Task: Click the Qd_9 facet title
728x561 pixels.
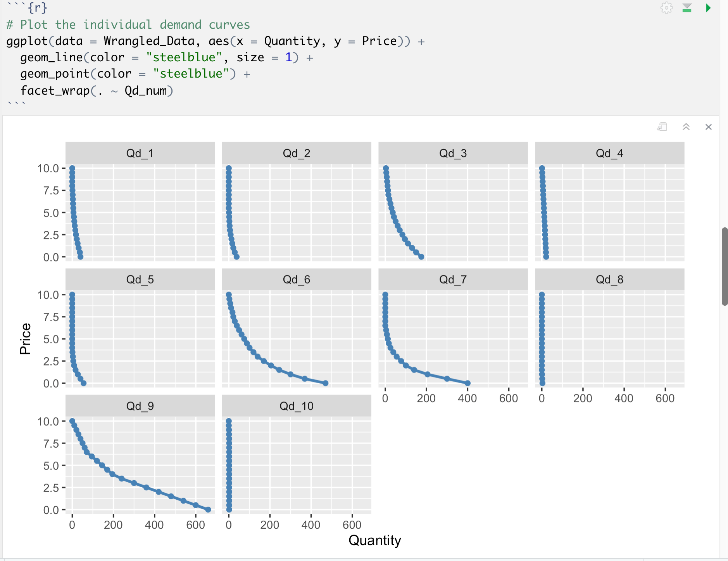Action: [x=140, y=406]
